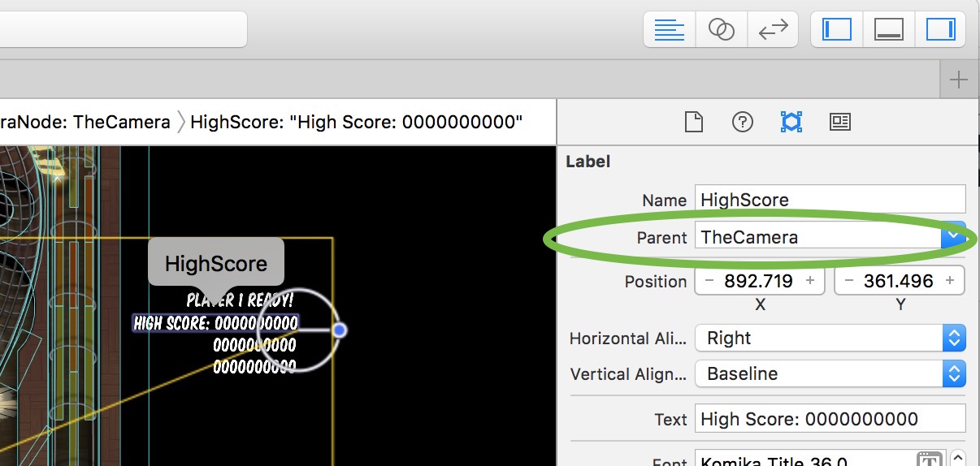Switch to the Standard editor view
Image resolution: width=980 pixels, height=466 pixels.
coord(670,30)
